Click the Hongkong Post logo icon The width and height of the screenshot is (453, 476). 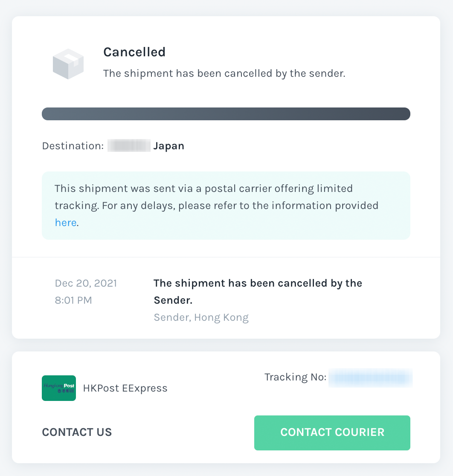[59, 388]
